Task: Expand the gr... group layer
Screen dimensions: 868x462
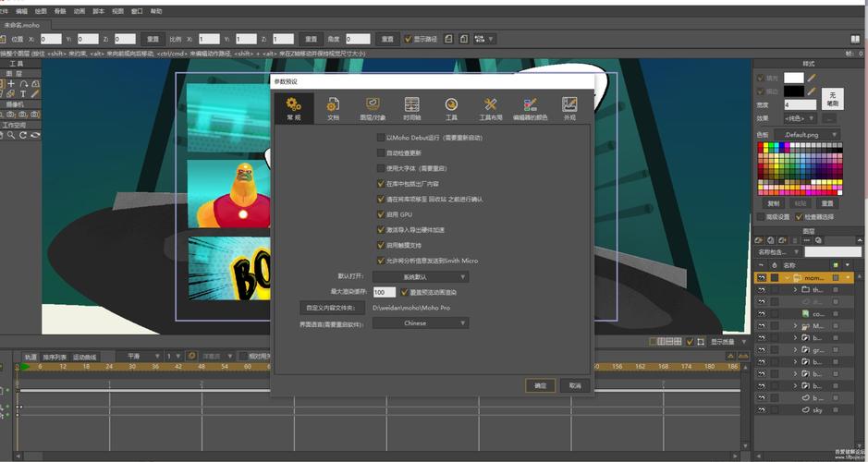Action: [796, 349]
